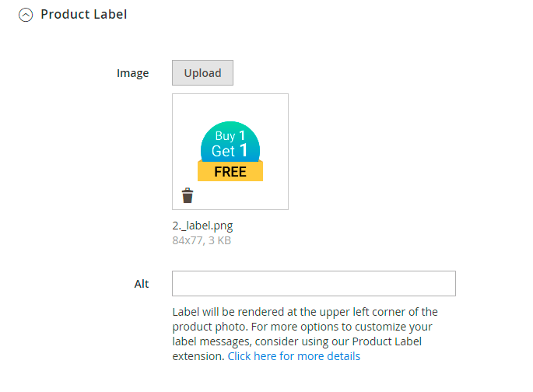Focus the Alt text input field
This screenshot has height=392, width=533.
314,284
